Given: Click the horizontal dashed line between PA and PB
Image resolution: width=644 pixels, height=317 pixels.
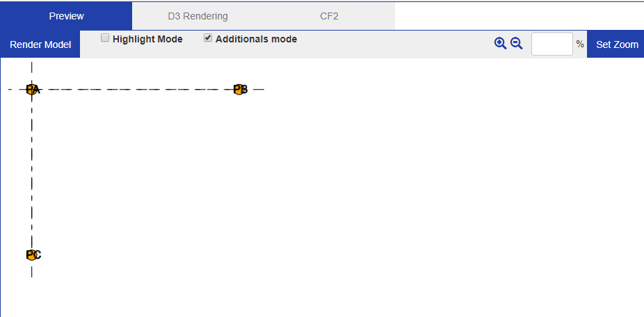Looking at the screenshot, I should (136, 89).
